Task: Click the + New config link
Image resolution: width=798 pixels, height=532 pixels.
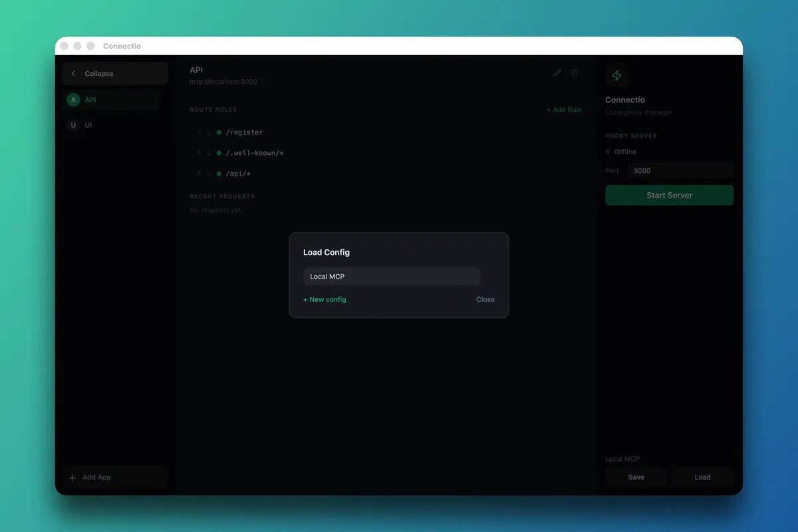Action: (x=325, y=299)
